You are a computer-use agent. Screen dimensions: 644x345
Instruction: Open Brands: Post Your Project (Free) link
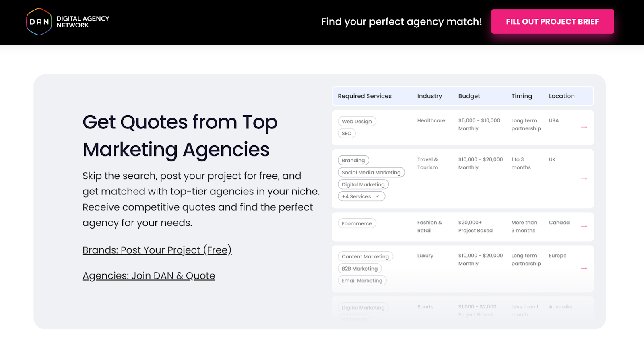[157, 250]
